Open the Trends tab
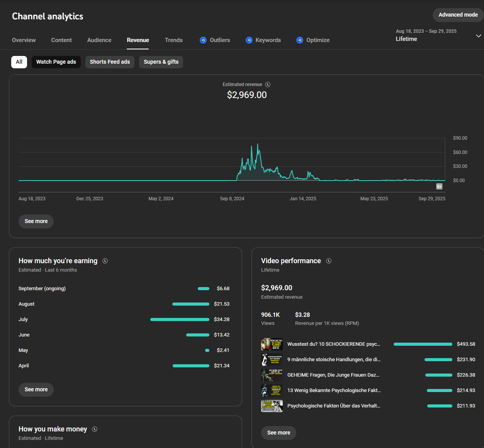Viewport: 484px width, 448px height. (x=173, y=40)
